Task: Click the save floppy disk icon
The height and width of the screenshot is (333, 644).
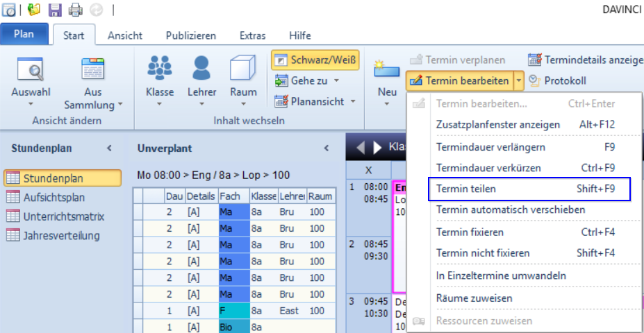Action: tap(55, 10)
